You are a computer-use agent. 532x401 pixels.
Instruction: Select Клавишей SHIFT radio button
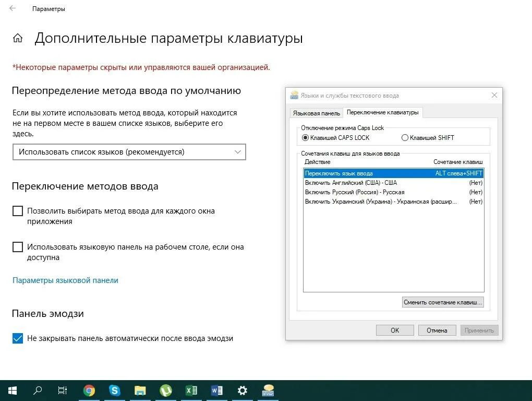[x=405, y=138]
